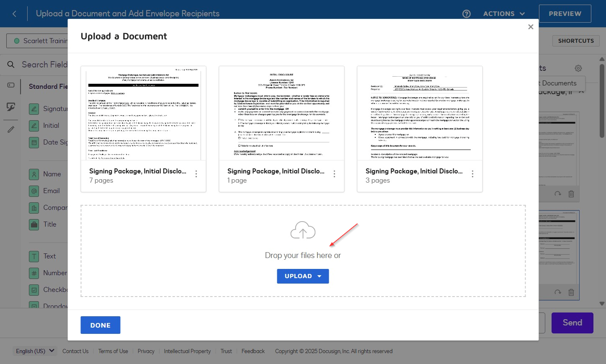Click the "Drop your files here or" text
Screen dimensions: 606x364
[303, 256]
